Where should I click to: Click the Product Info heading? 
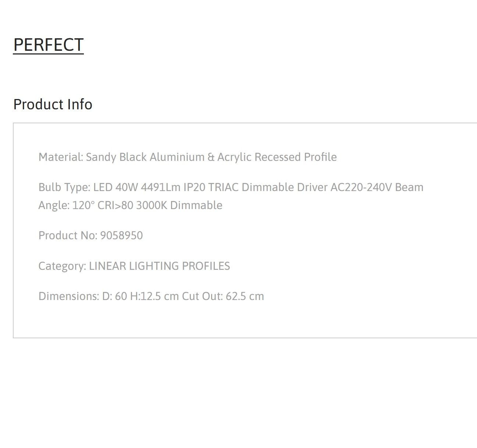(53, 104)
